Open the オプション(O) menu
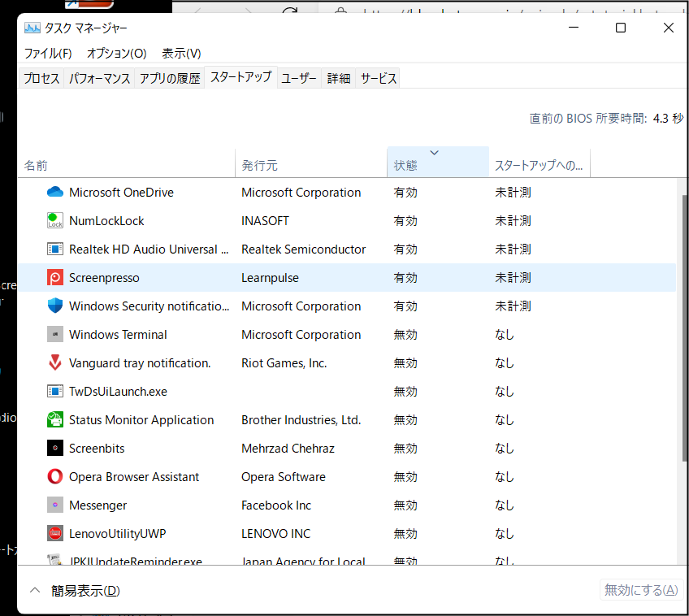 coord(116,54)
